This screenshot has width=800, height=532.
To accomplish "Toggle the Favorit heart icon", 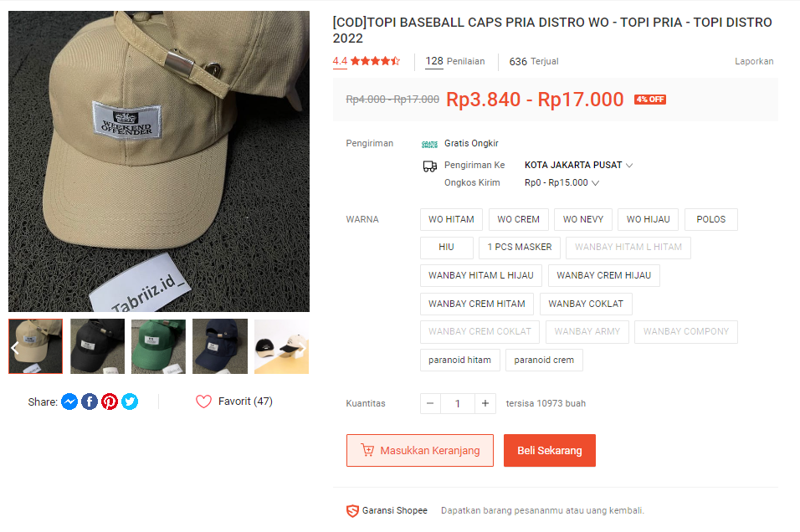I will (203, 402).
